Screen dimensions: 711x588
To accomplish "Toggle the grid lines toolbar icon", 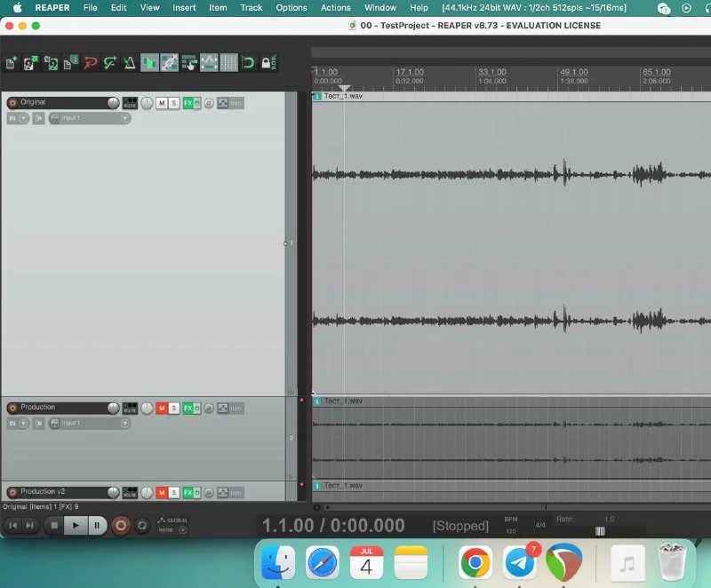I will click(x=228, y=63).
